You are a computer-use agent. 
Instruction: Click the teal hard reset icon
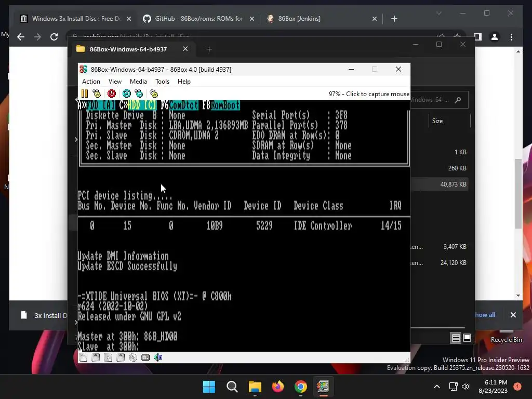(x=127, y=94)
